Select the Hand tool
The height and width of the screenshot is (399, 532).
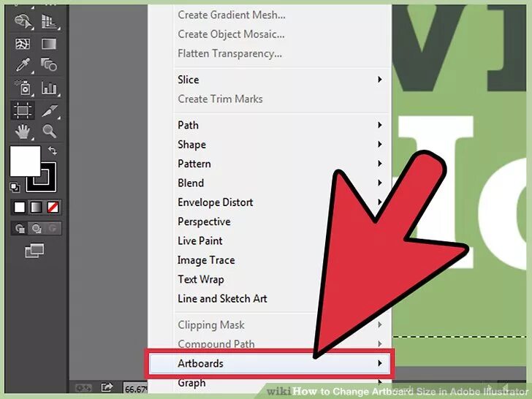[23, 132]
